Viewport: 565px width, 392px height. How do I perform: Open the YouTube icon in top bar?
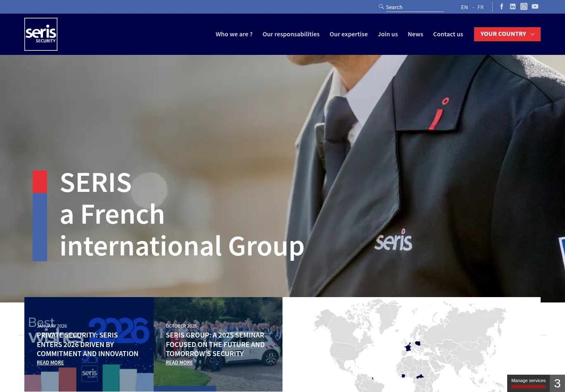535,7
